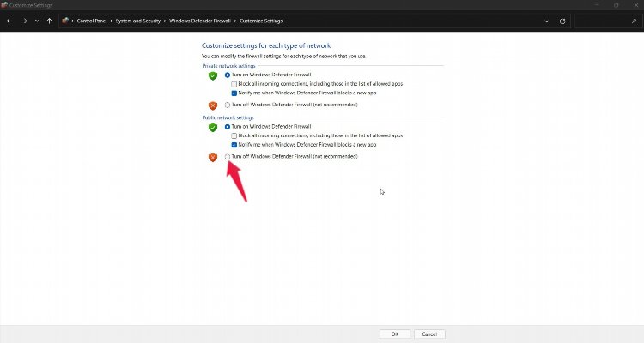This screenshot has height=343, width=644.
Task: Click the Control Panel icon in address bar
Action: [65, 21]
